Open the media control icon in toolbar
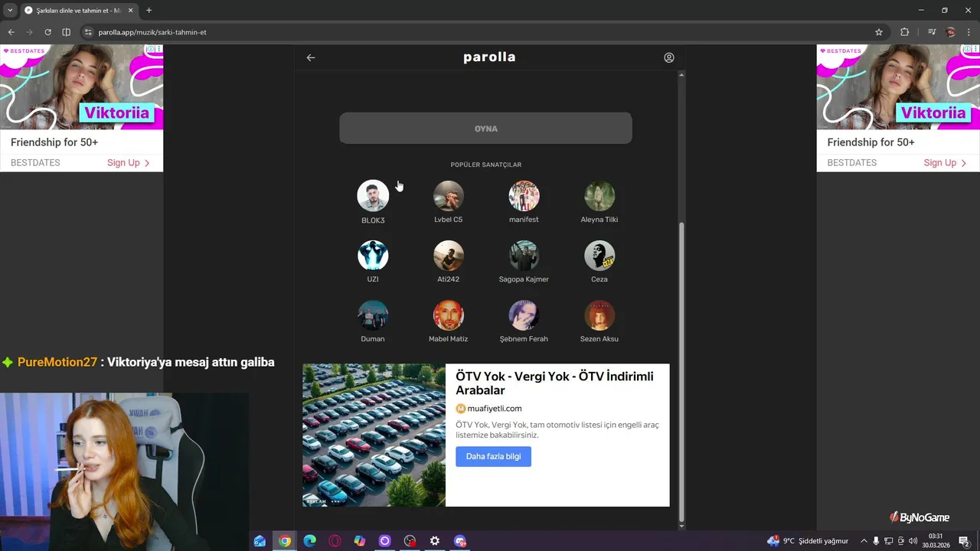The height and width of the screenshot is (551, 980). (x=932, y=32)
